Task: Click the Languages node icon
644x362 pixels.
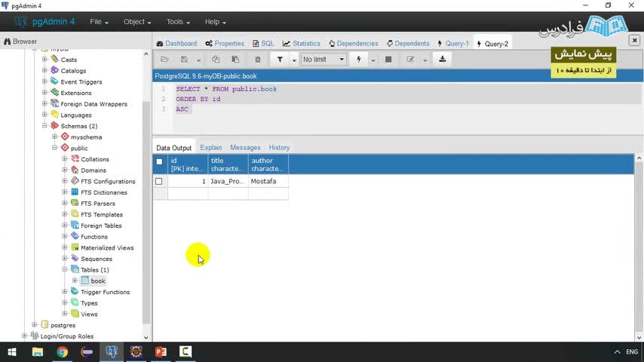Action: [54, 115]
